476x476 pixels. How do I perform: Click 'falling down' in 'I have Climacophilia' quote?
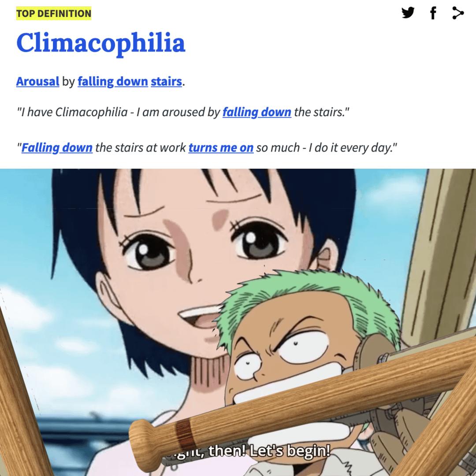tap(257, 112)
